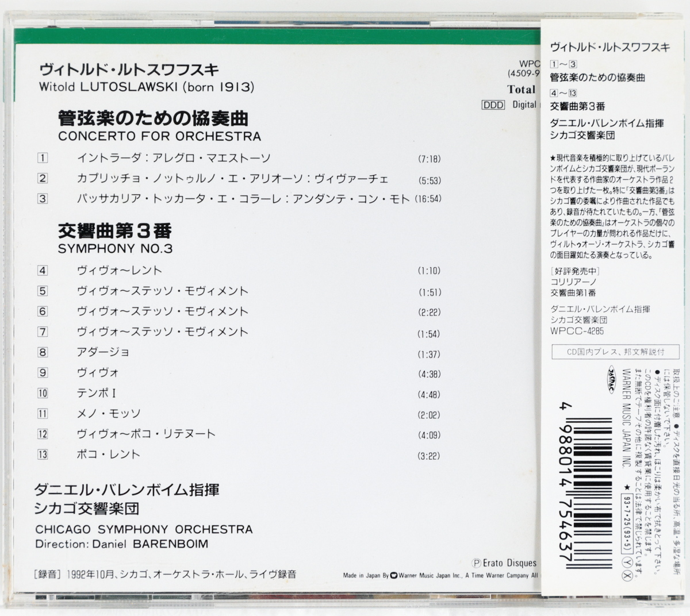Click the boxed track number 3
Image resolution: width=690 pixels, height=616 pixels.
[x=43, y=199]
